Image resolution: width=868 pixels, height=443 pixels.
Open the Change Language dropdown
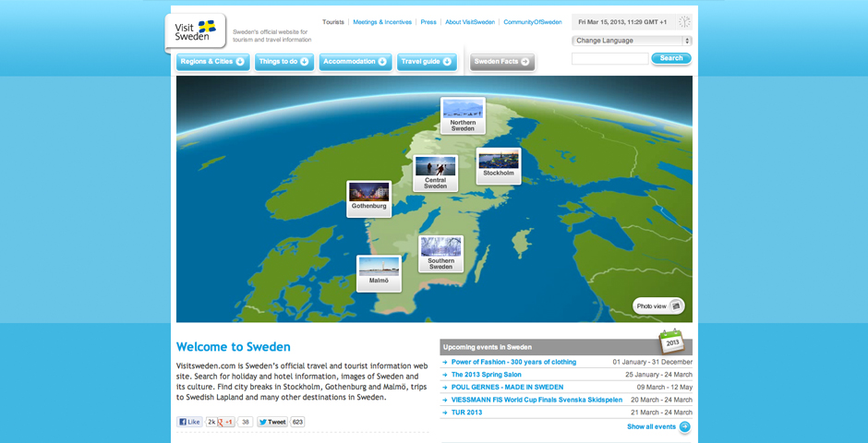tap(632, 41)
